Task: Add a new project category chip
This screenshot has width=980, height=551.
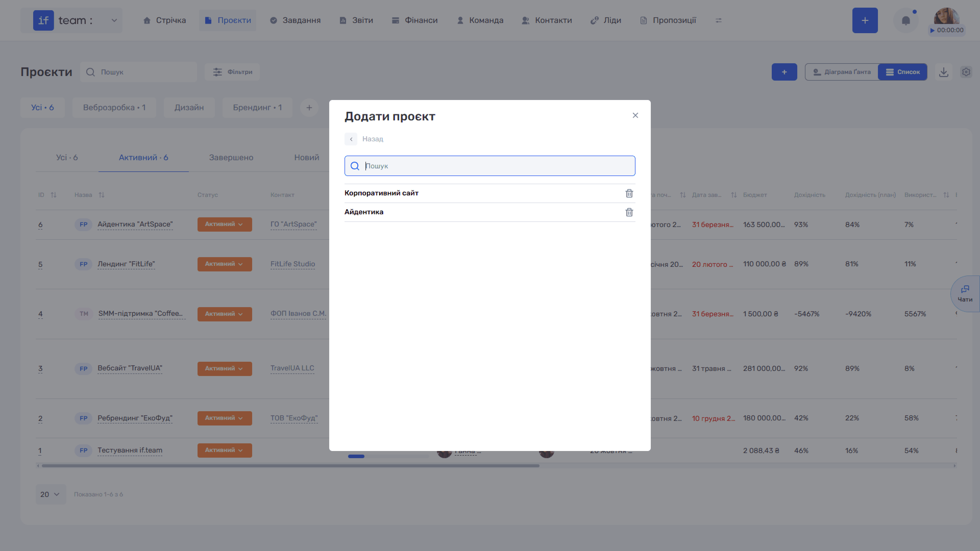Action: pyautogui.click(x=309, y=108)
